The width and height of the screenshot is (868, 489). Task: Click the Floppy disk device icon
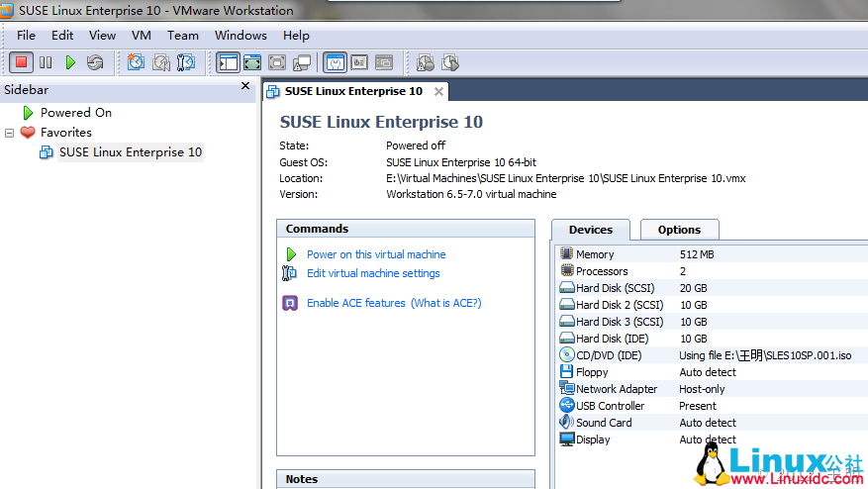point(566,371)
